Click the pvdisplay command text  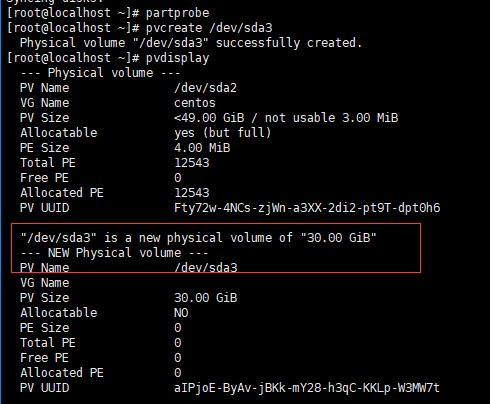tap(177, 58)
